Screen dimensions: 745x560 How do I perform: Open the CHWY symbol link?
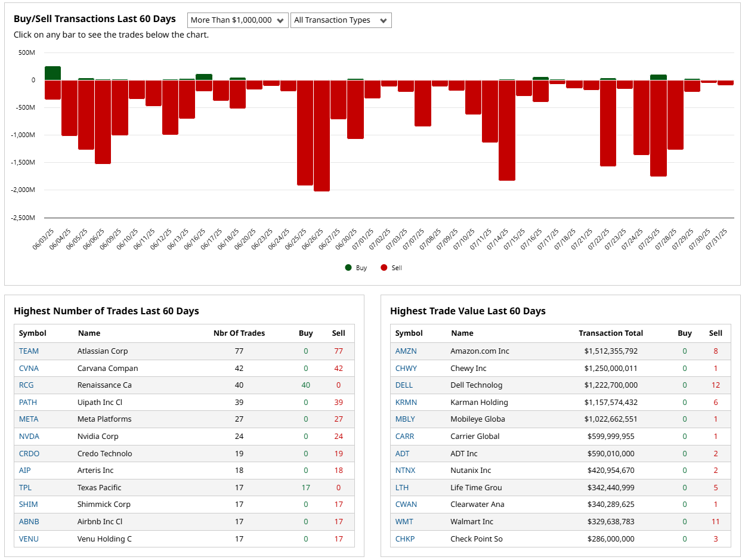point(406,369)
